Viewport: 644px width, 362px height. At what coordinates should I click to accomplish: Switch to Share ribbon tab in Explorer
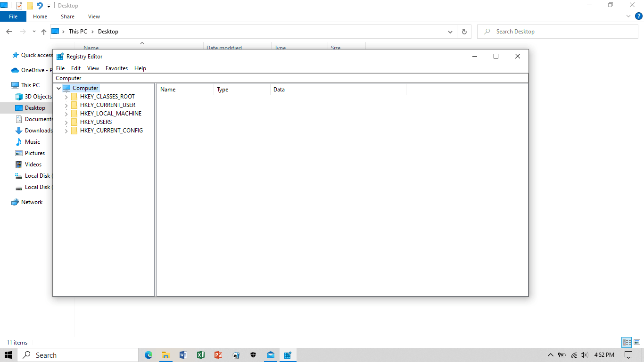pyautogui.click(x=67, y=16)
